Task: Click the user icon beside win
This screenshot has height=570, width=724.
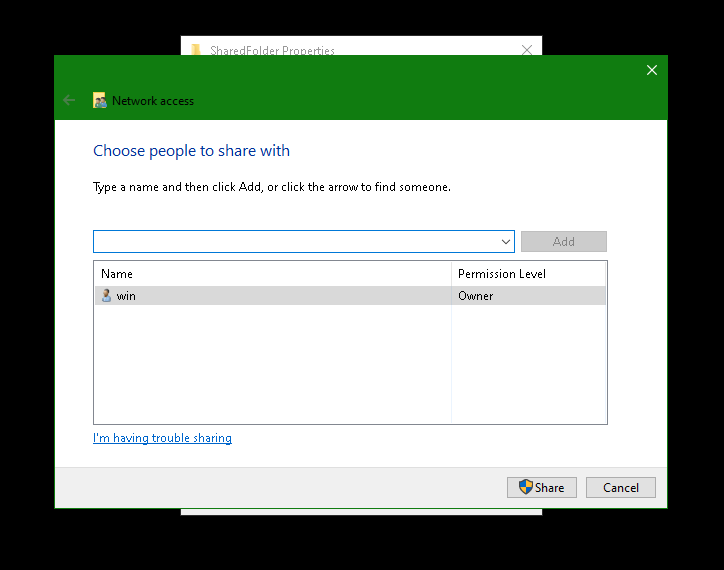Action: (x=106, y=296)
